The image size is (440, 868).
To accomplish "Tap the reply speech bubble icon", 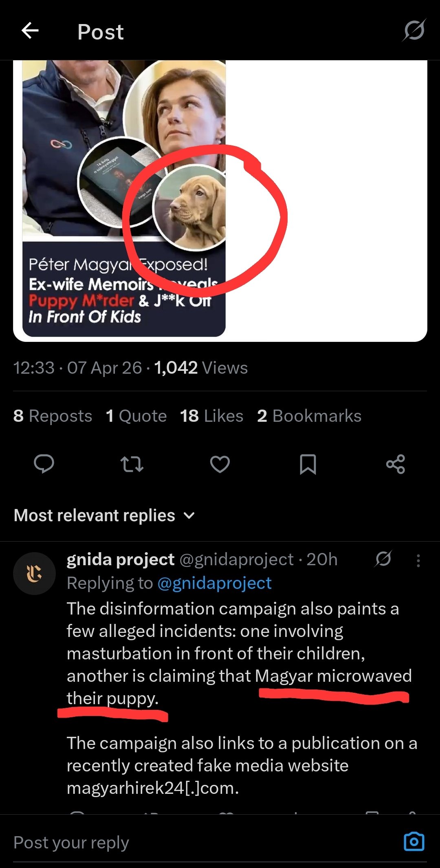I will 44,464.
